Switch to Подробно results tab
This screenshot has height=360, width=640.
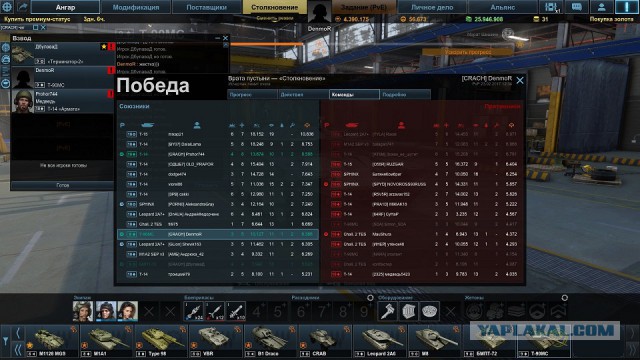405,94
